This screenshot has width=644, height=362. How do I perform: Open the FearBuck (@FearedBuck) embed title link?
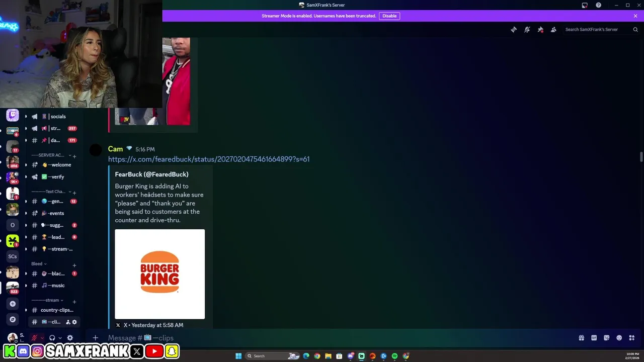[x=151, y=174]
